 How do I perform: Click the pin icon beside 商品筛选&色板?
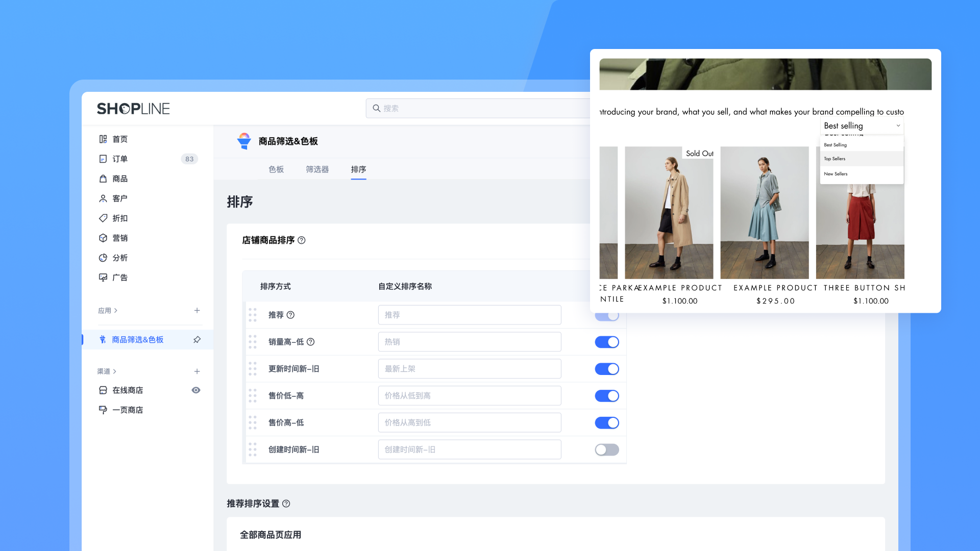coord(197,340)
